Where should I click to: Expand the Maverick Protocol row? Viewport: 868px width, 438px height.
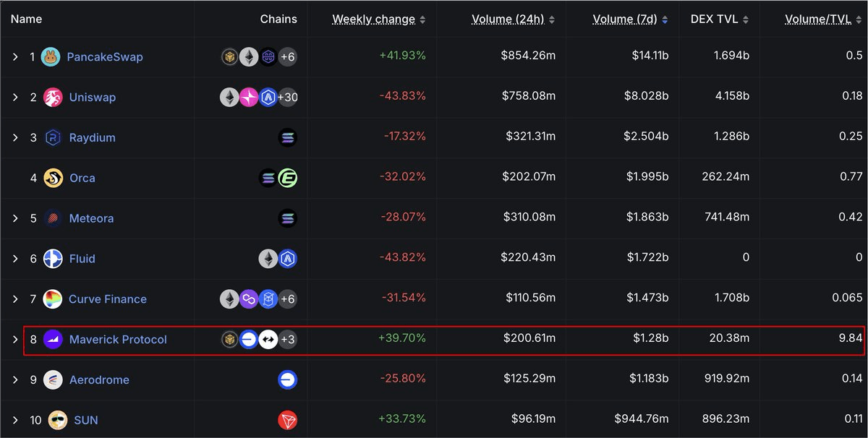tap(17, 338)
